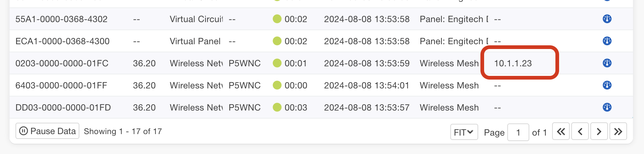This screenshot has height=154, width=644.
Task: Jump to last page of results
Action: click(x=618, y=132)
